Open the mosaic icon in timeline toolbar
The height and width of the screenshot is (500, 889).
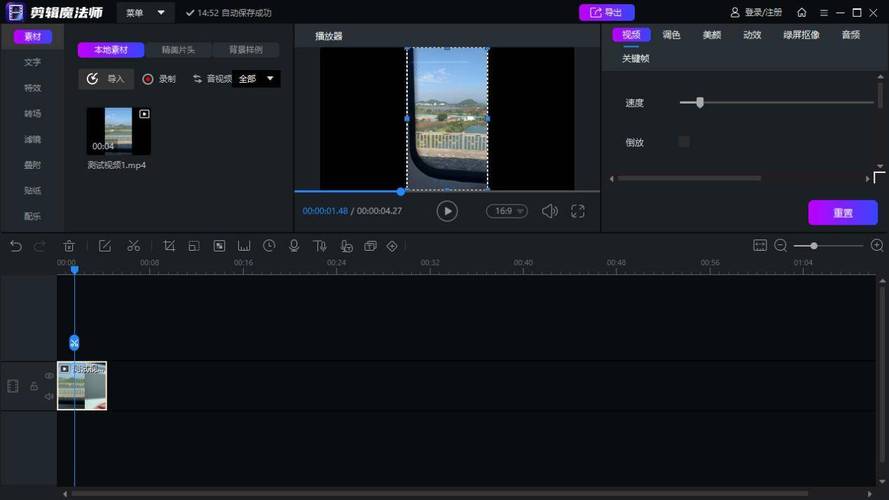click(x=219, y=246)
